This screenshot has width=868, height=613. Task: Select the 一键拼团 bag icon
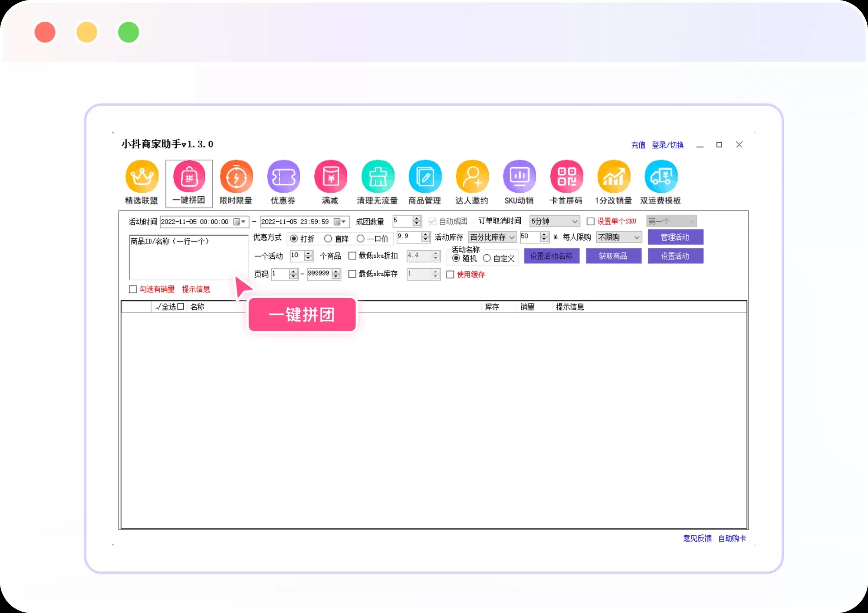pos(189,177)
